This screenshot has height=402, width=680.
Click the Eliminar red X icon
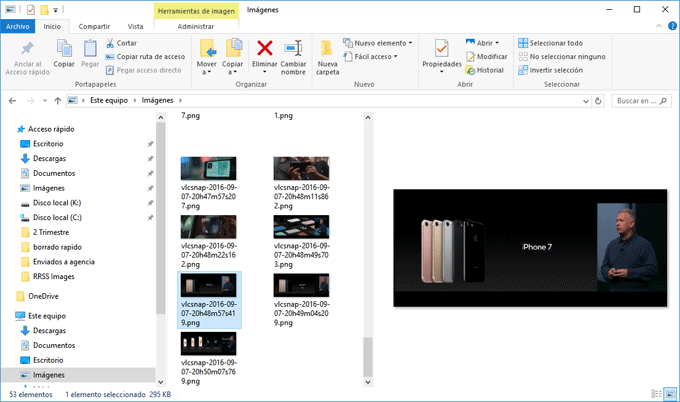(x=264, y=49)
